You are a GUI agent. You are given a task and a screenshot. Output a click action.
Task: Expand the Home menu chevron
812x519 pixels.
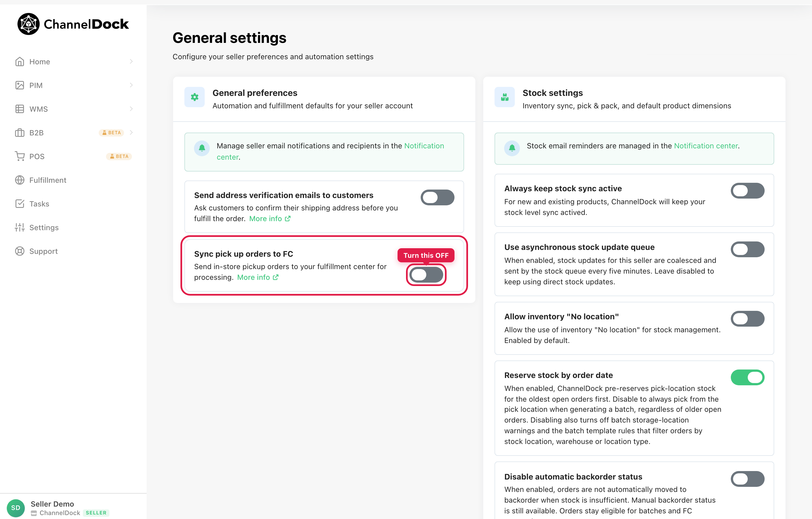pos(131,61)
